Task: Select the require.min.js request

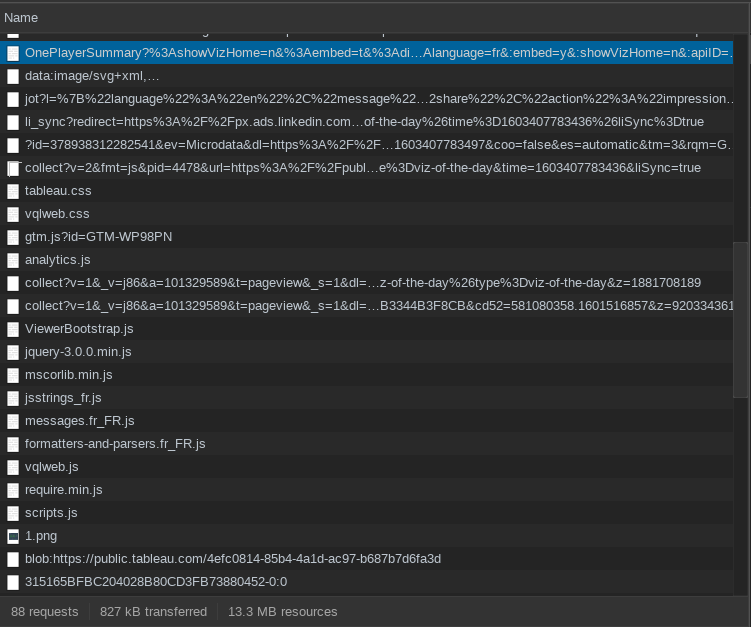Action: pos(366,490)
